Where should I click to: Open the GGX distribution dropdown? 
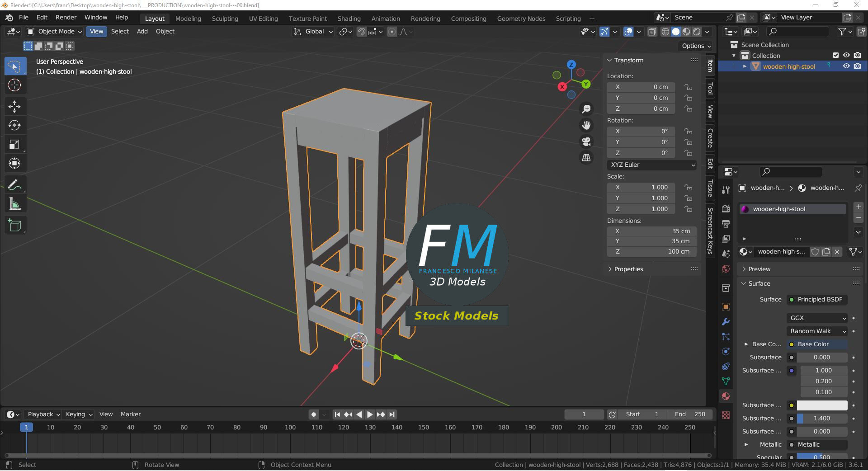(x=817, y=318)
